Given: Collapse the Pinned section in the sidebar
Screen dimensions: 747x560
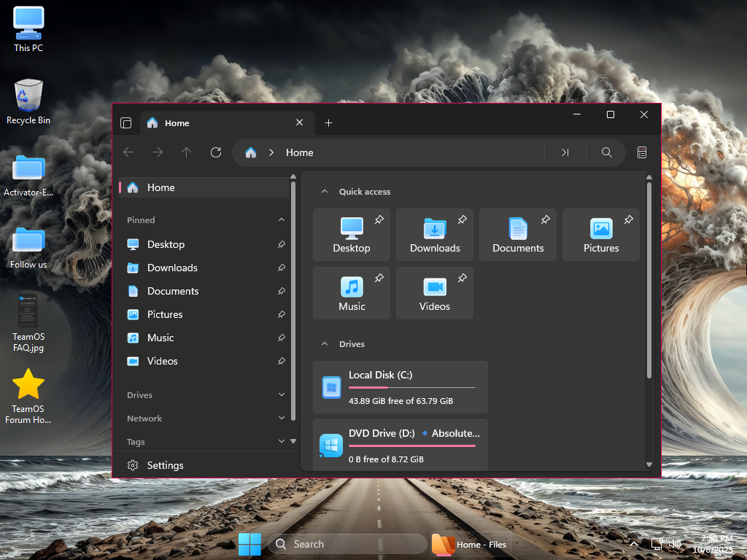Looking at the screenshot, I should pos(282,220).
